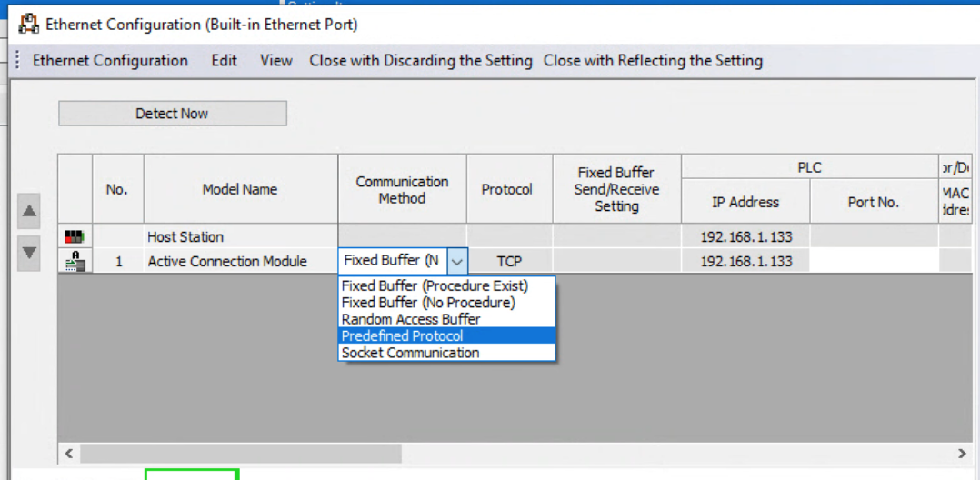Click the horizontal scrollbar left arrow
The image size is (980, 480).
pyautogui.click(x=69, y=453)
